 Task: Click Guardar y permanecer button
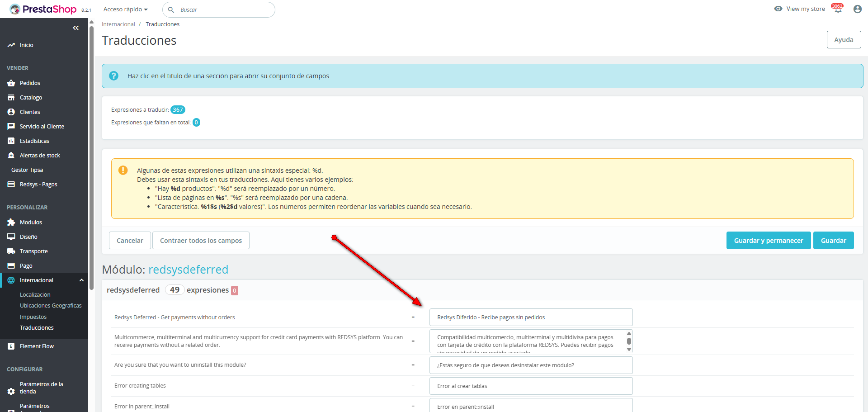[769, 241]
